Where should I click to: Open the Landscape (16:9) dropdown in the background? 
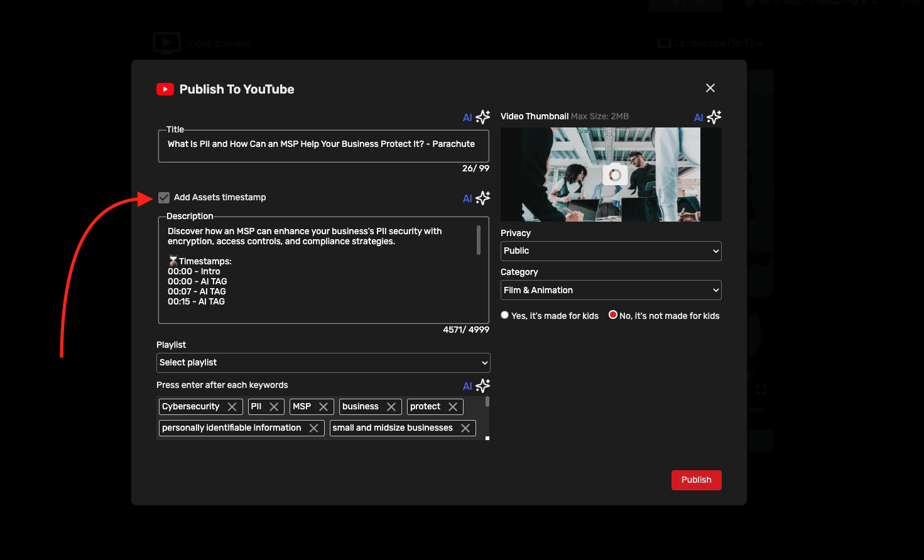tap(710, 43)
